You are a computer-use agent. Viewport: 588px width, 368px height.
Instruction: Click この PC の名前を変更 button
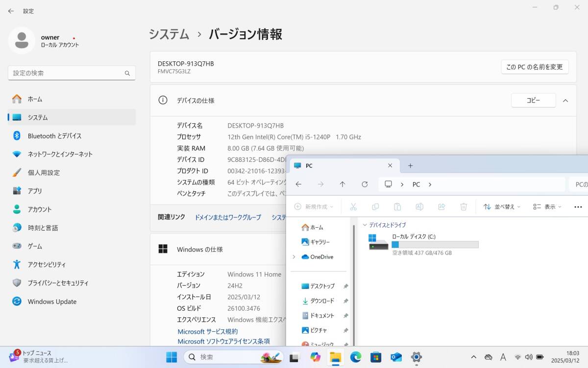click(535, 67)
